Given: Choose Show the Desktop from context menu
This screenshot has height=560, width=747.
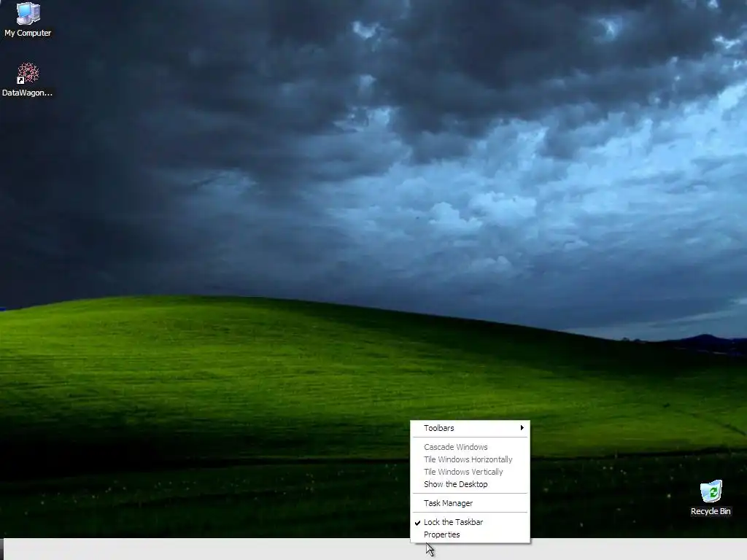Looking at the screenshot, I should click(471, 484).
